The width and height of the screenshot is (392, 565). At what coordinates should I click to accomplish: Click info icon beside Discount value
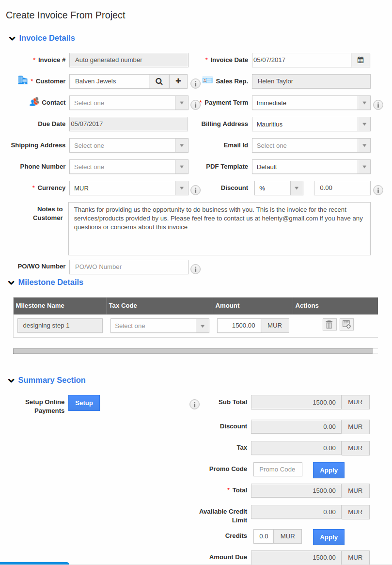pyautogui.click(x=378, y=190)
